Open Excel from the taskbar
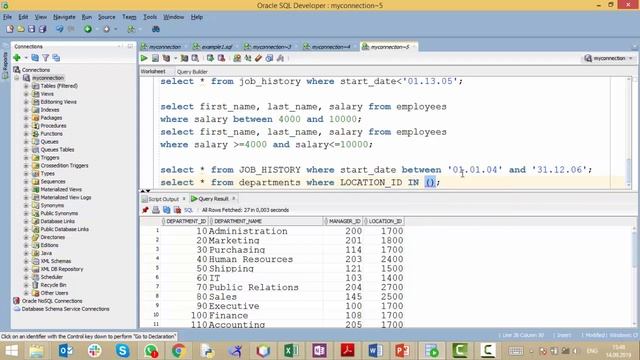 291,351
